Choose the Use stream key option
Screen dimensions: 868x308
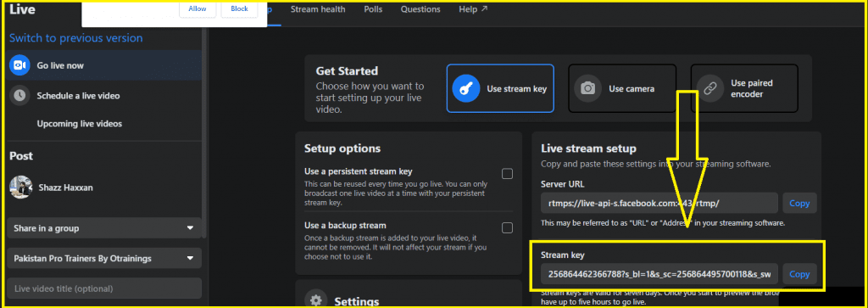[500, 88]
